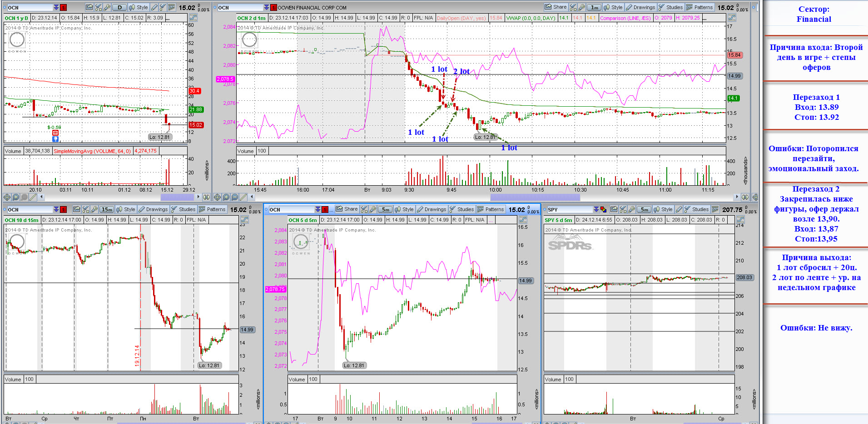Viewport: 868px width, 424px height.
Task: Click 15m timeframe button in bottom-left chart
Action: pyautogui.click(x=107, y=209)
